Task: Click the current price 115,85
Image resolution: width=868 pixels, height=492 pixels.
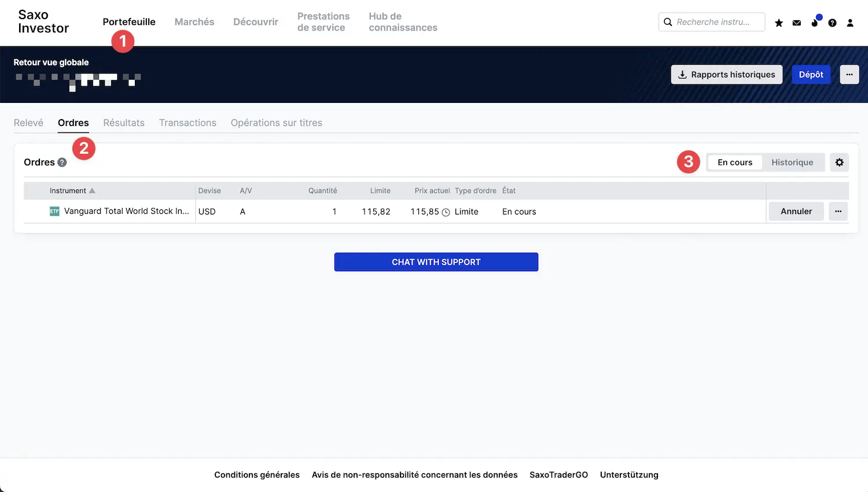Action: (x=425, y=212)
